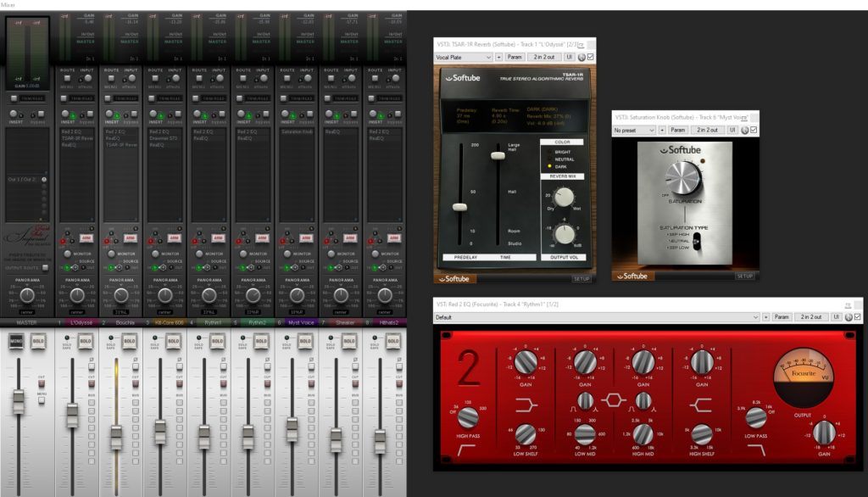Click the Reverb Mix Dry/Wet knob
This screenshot has width=868, height=497.
click(564, 197)
